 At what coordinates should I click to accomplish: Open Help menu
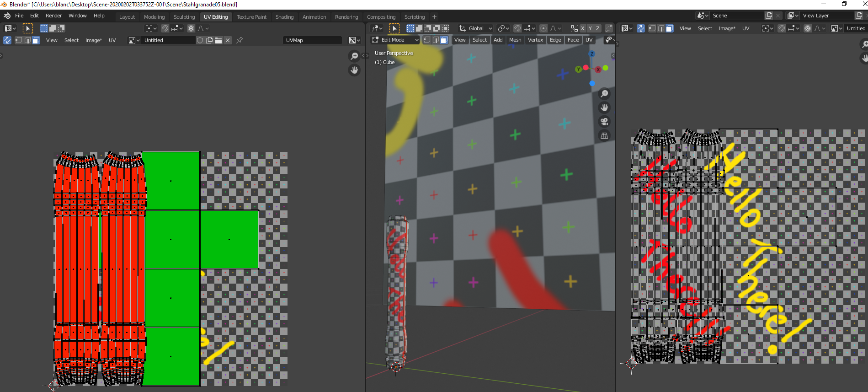(x=99, y=16)
